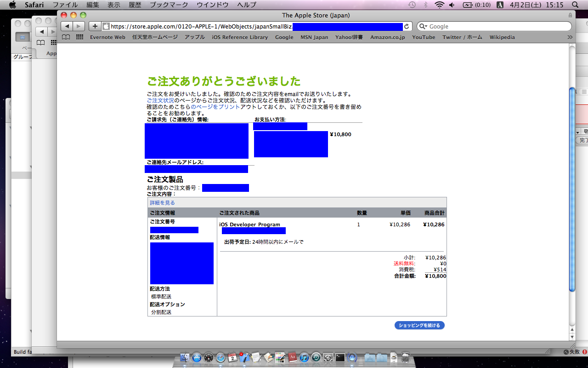The width and height of the screenshot is (588, 368).
Task: Open the Applications folder stack in Dock
Action: (370, 357)
